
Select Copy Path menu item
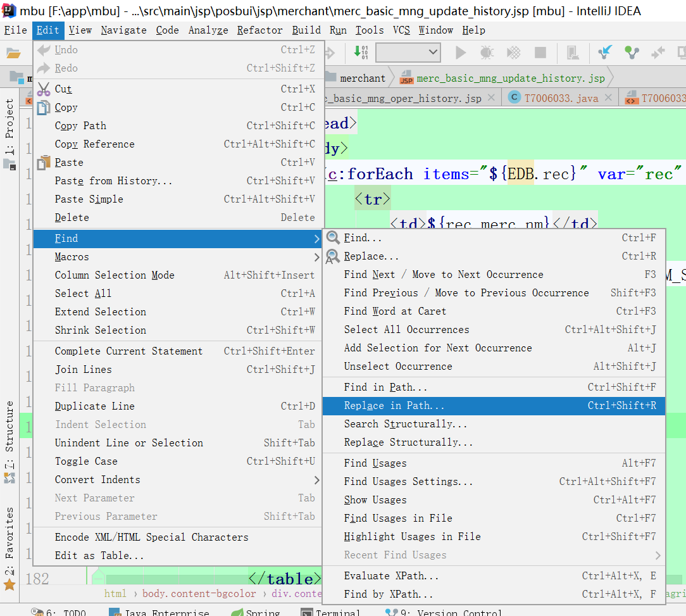178,125
